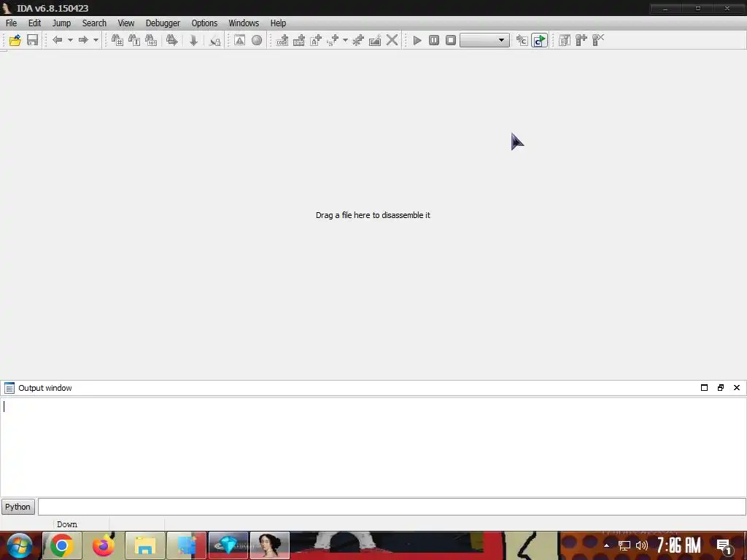747x560 pixels.
Task: Stop the debugger process square button
Action: tap(451, 41)
